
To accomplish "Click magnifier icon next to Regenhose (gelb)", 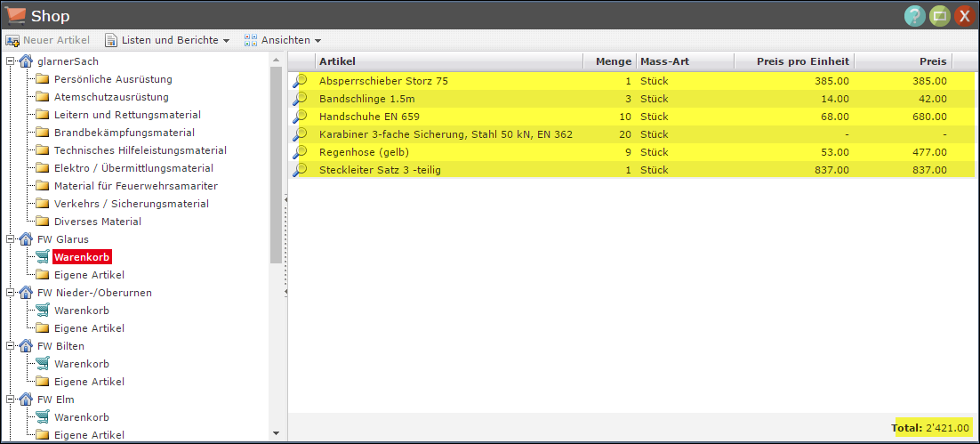I will tap(301, 152).
